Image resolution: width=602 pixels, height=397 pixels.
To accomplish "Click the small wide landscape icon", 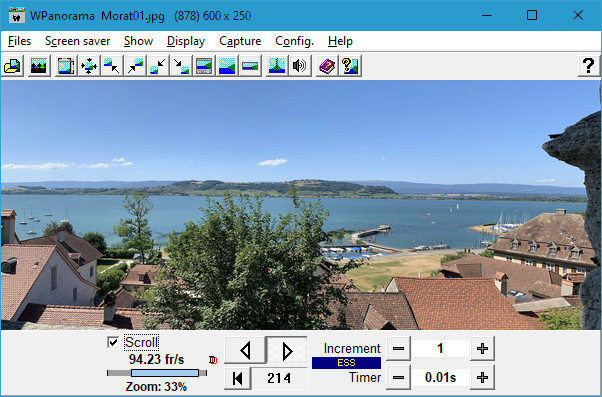I will tap(250, 66).
